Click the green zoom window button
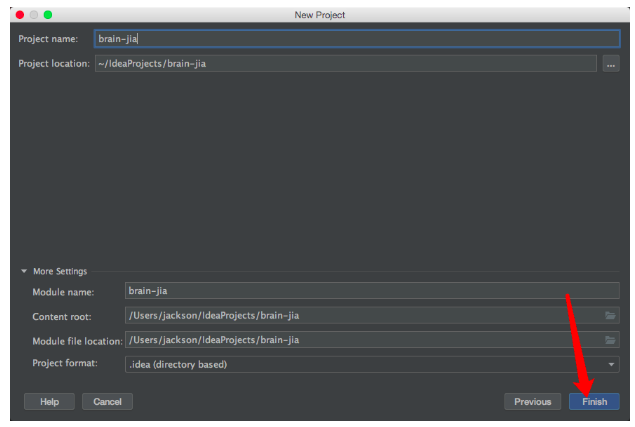This screenshot has width=635, height=427. pos(48,15)
